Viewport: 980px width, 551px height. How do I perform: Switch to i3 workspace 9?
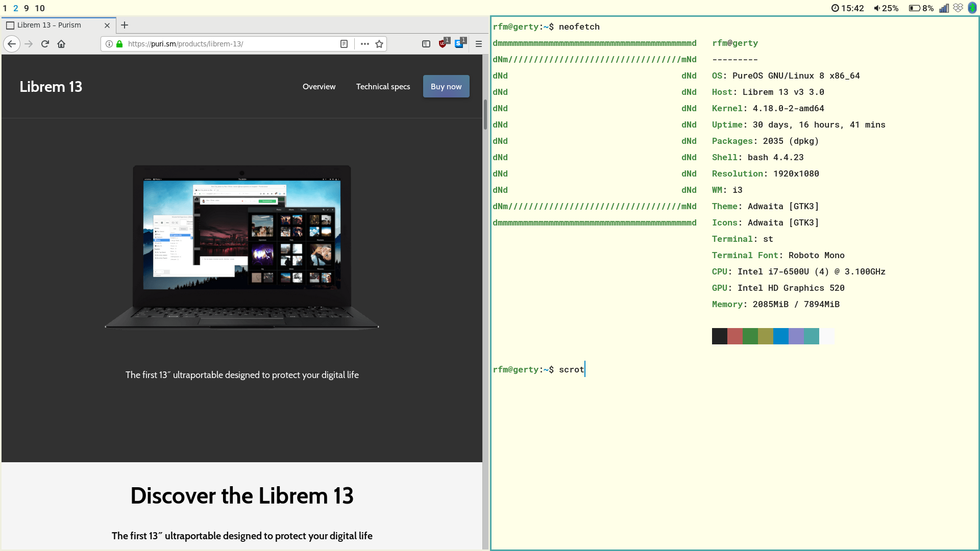pos(27,8)
